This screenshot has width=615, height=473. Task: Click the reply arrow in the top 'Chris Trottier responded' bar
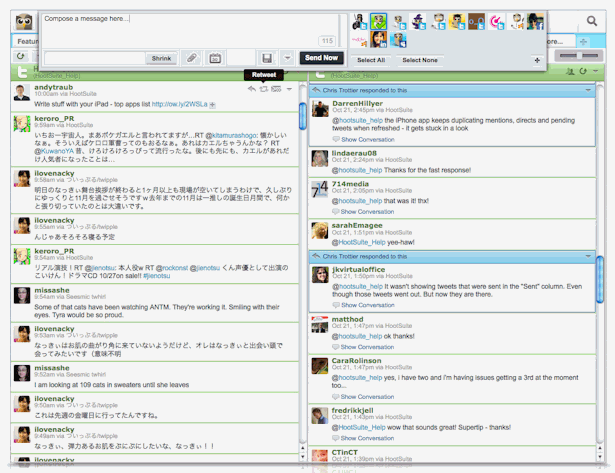coord(316,90)
